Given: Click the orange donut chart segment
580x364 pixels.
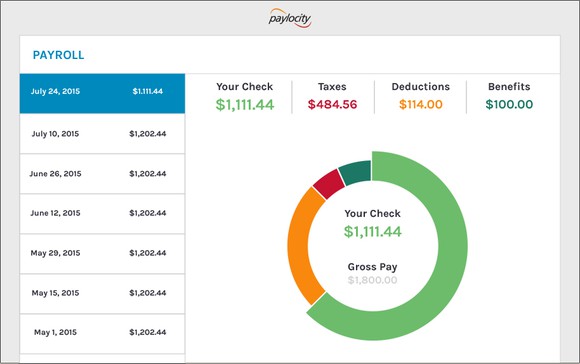Looking at the screenshot, I should pyautogui.click(x=300, y=246).
